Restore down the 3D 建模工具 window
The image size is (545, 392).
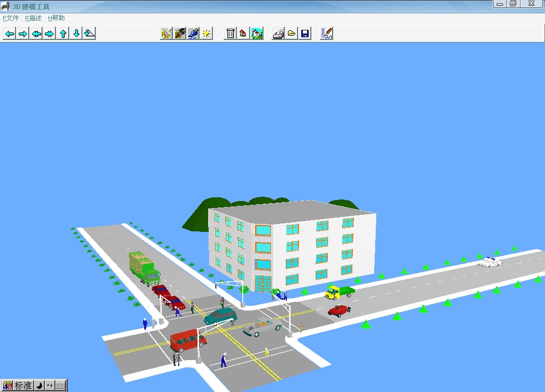pos(513,4)
